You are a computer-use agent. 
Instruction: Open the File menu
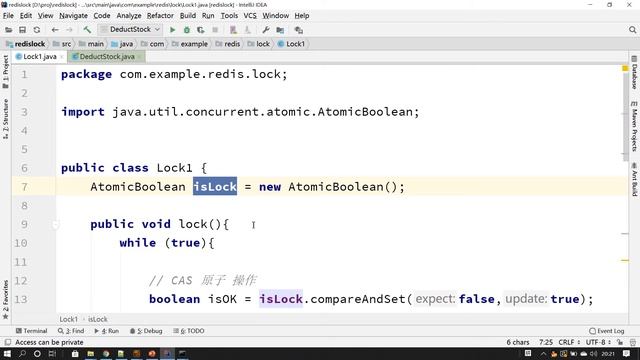(8, 16)
